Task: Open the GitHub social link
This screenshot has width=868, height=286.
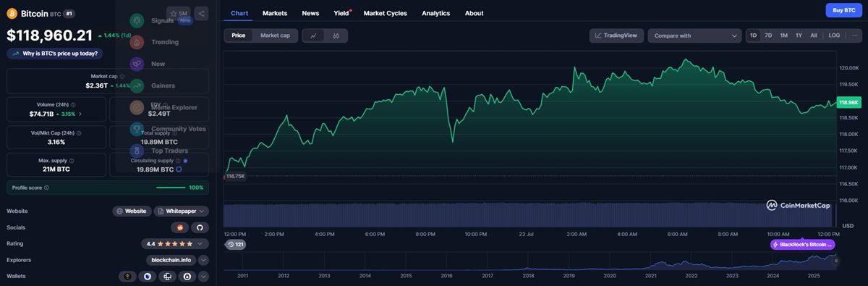Action: [x=200, y=227]
